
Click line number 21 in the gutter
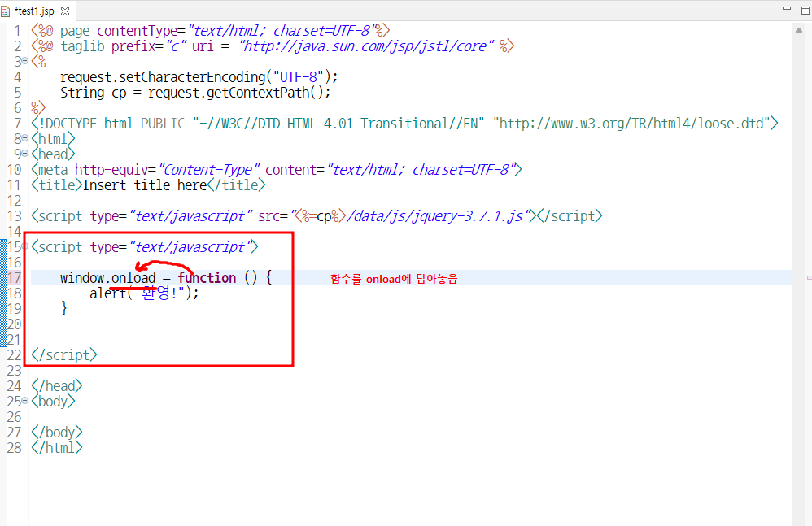(14, 340)
